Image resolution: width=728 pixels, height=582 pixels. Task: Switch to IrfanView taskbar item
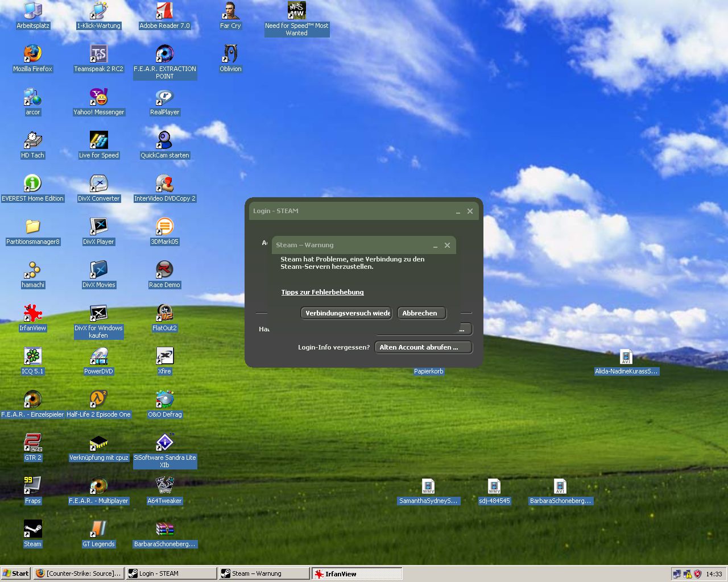(x=357, y=573)
